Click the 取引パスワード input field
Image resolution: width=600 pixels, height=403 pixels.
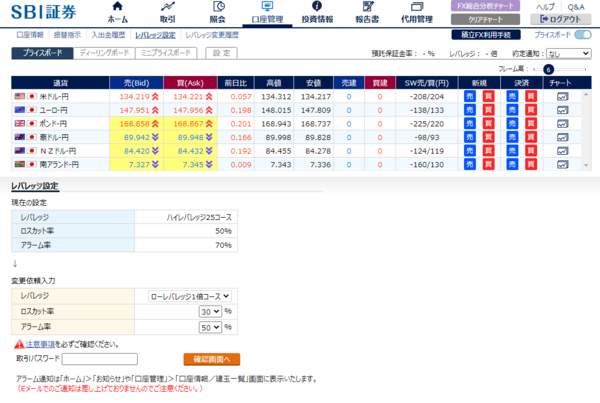tap(100, 359)
